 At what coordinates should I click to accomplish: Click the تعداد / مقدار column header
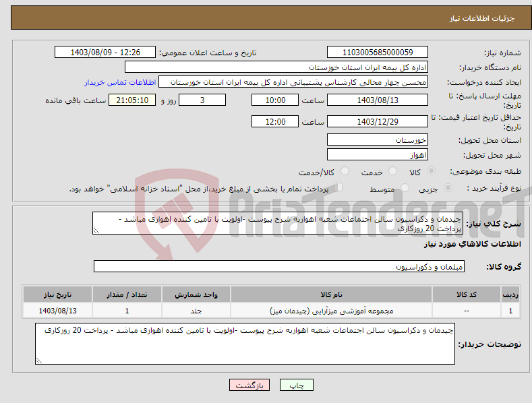tap(127, 294)
